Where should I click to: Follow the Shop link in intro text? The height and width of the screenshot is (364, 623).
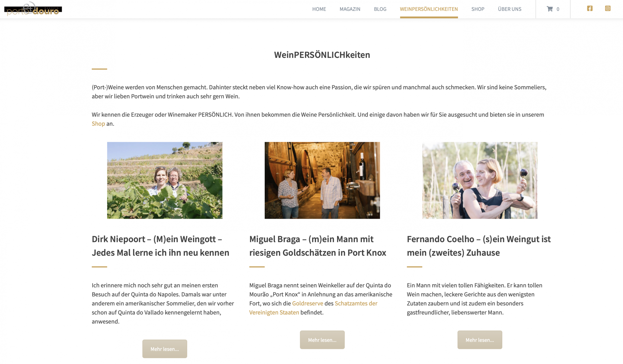coord(98,124)
